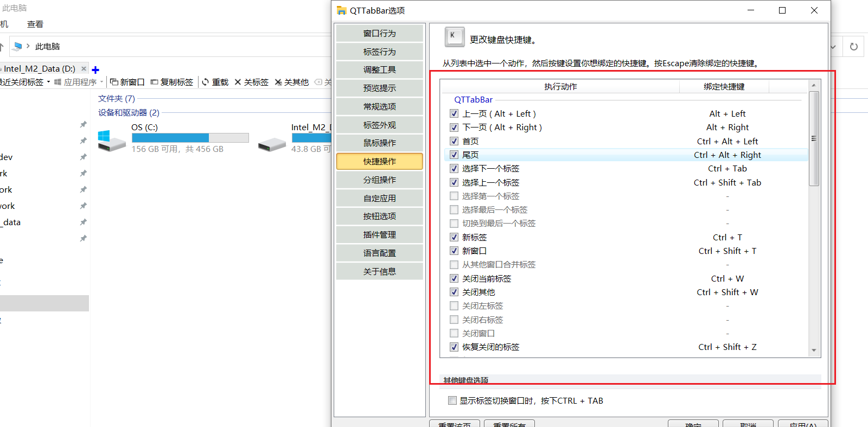The image size is (868, 427).
Task: Add a new tab with the blue plus icon
Action: [95, 69]
